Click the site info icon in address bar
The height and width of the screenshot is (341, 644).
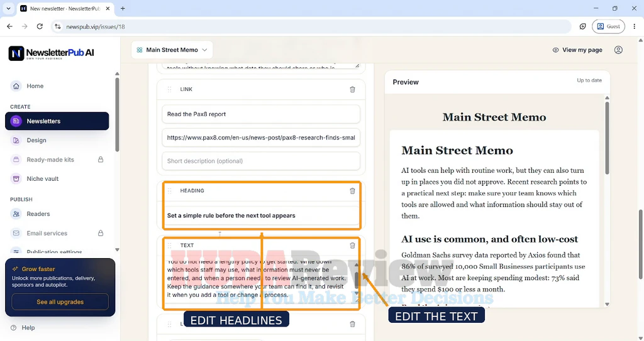coord(58,26)
